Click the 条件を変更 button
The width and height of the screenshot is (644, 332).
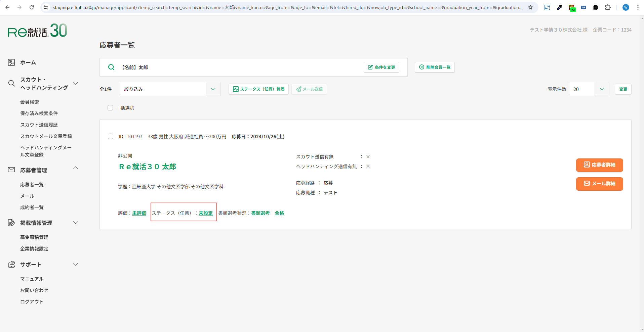[381, 67]
